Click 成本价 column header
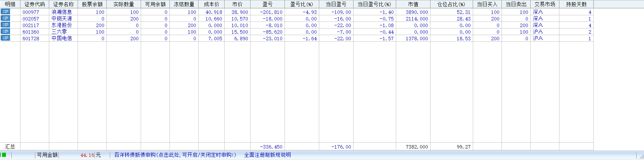 (211, 4)
